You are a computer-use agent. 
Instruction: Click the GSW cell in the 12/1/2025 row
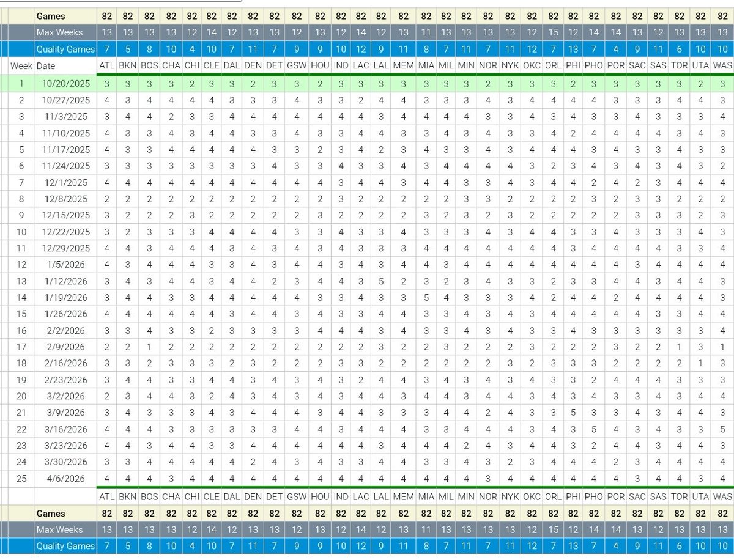pyautogui.click(x=296, y=182)
